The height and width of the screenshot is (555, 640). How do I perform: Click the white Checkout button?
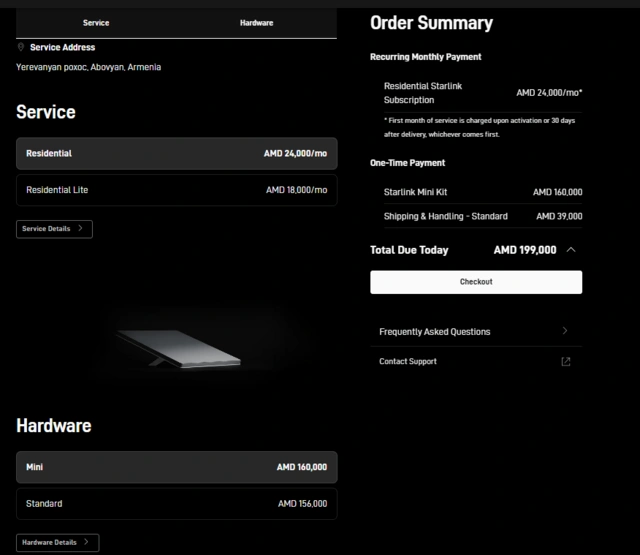pyautogui.click(x=476, y=282)
